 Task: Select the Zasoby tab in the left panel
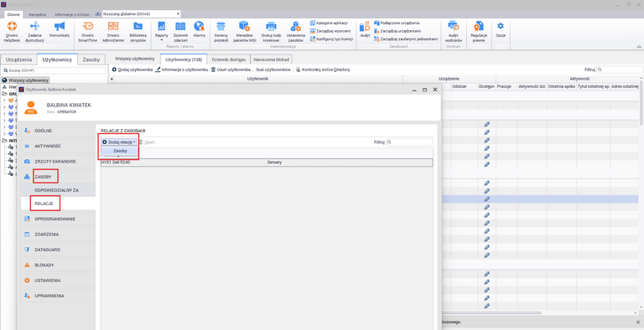(91, 59)
